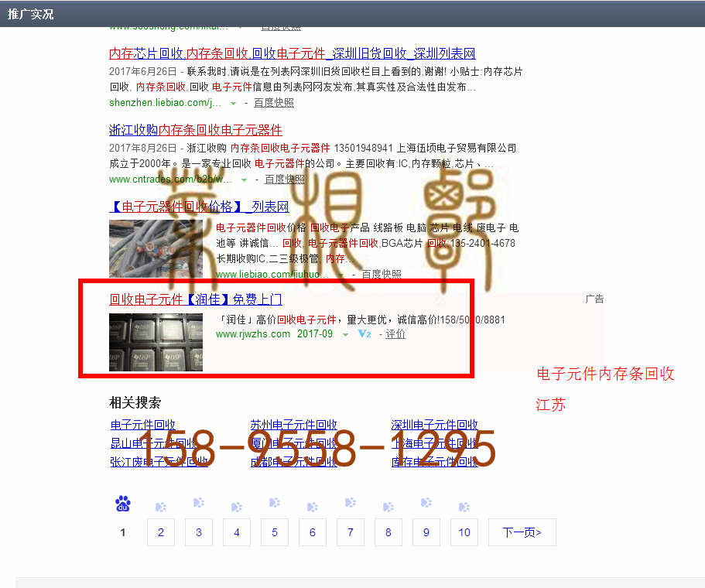This screenshot has width=705, height=588.
Task: Go to results page 8
Action: 388,532
